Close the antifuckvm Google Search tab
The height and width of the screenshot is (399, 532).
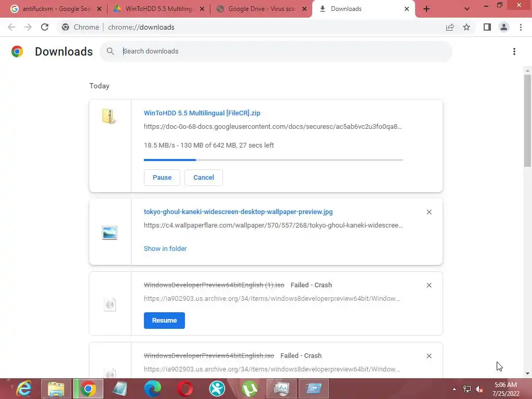tap(99, 9)
